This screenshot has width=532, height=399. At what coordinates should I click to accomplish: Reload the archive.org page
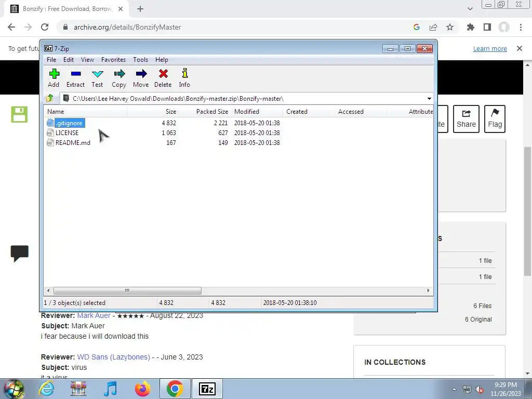[x=45, y=27]
